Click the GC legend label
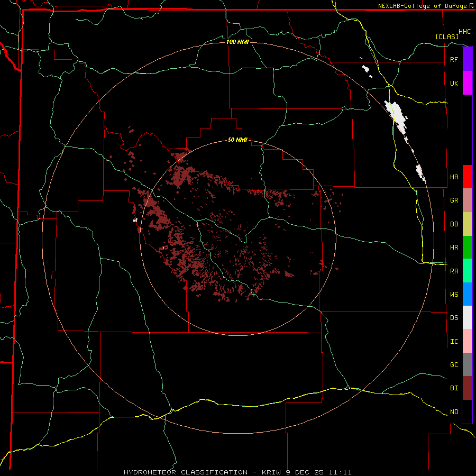This screenshot has width=476, height=476. (454, 365)
